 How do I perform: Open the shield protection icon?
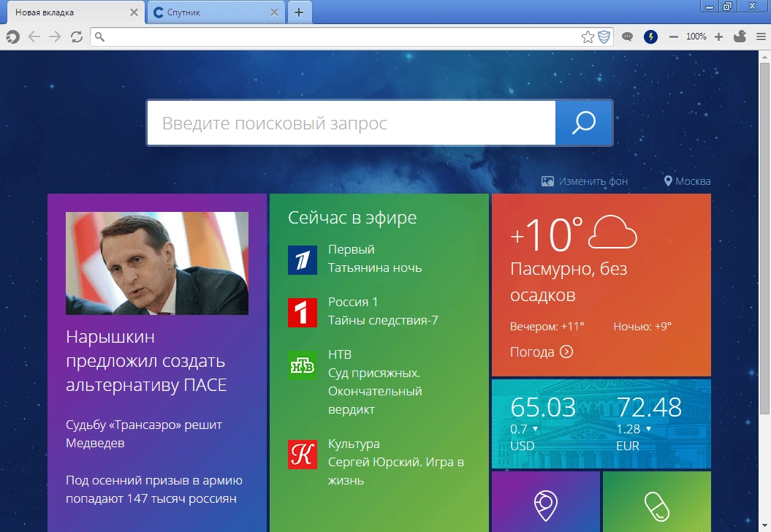604,37
